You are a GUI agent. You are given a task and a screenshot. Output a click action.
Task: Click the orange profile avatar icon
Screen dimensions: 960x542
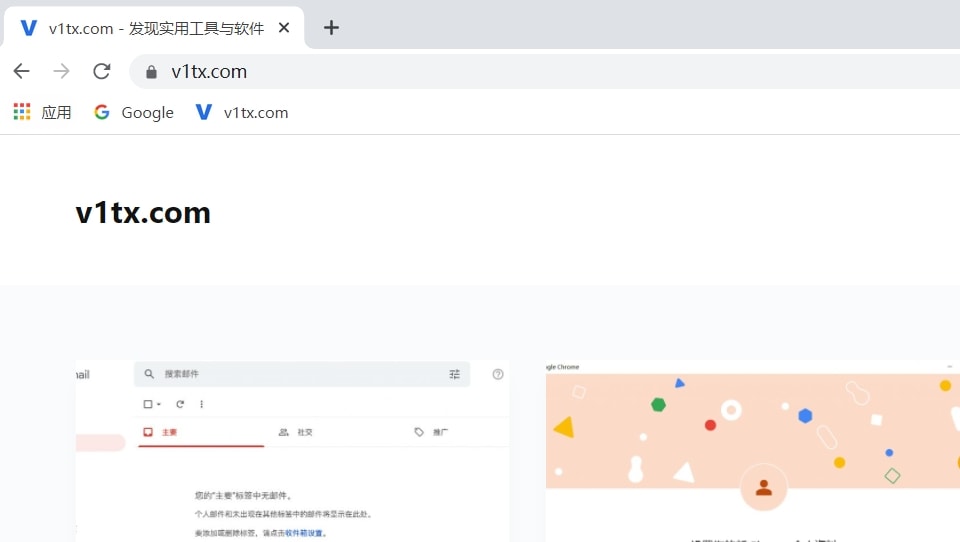point(763,487)
